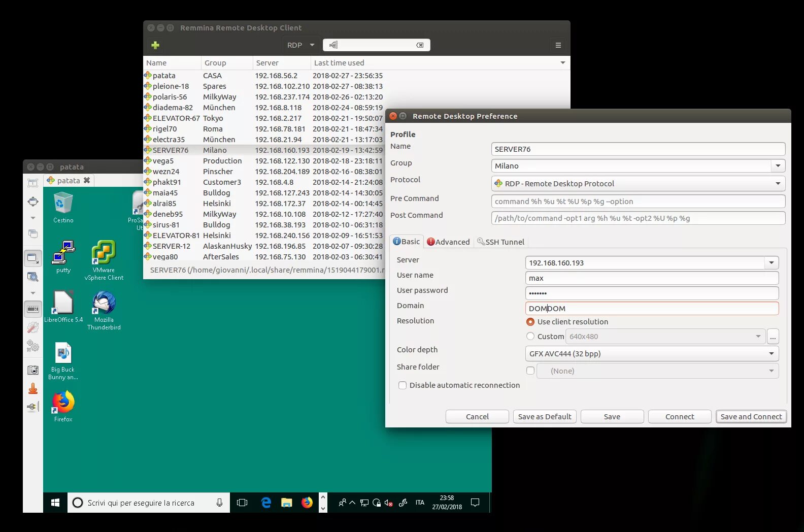Click the Task View taskbar icon
The width and height of the screenshot is (804, 532).
click(x=242, y=503)
